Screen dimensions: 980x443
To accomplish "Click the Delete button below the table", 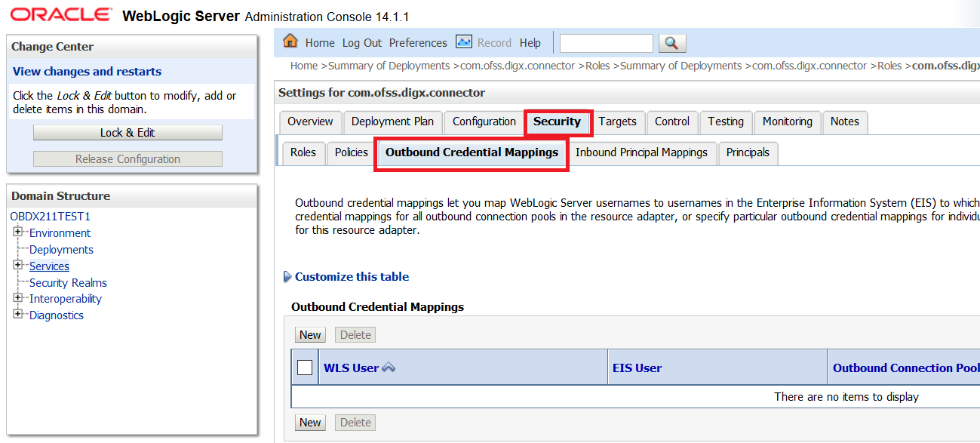I will [x=355, y=423].
